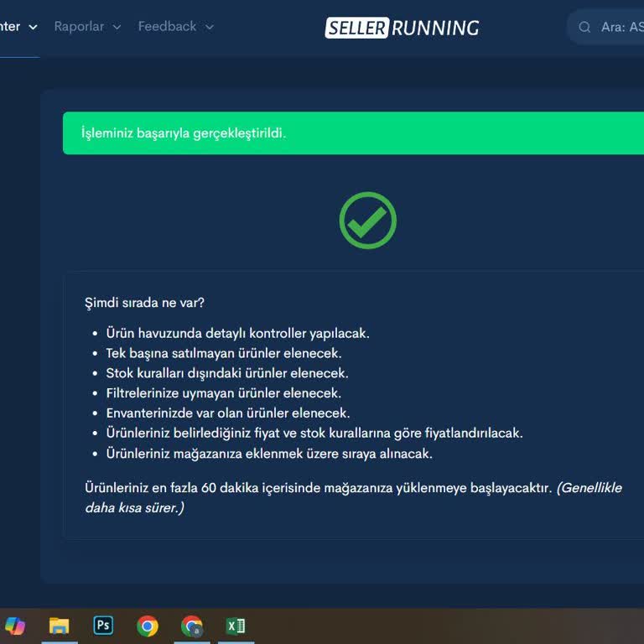The width and height of the screenshot is (644, 644).
Task: Click 'Envanterinizde var olan ürünler elenecek.' line
Action: [x=228, y=413]
